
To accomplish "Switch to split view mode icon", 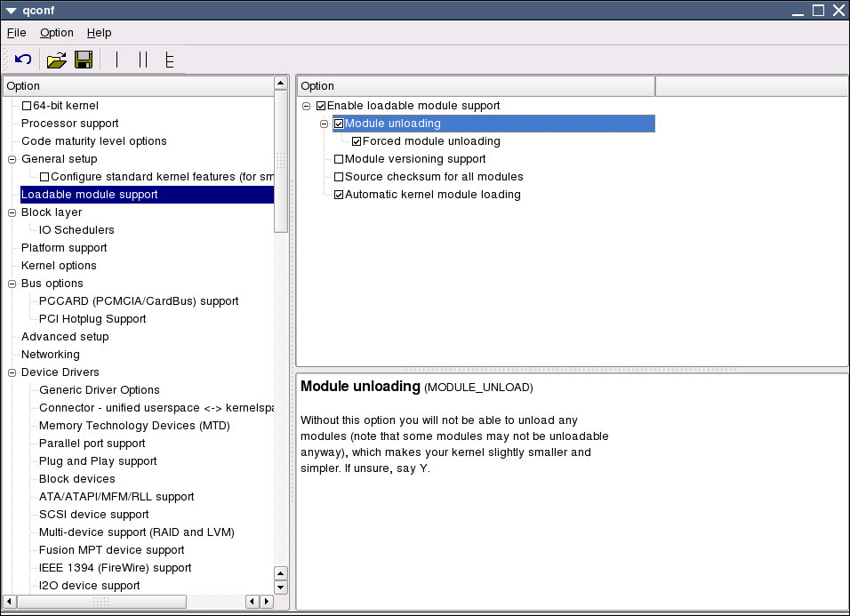I will pos(143,60).
